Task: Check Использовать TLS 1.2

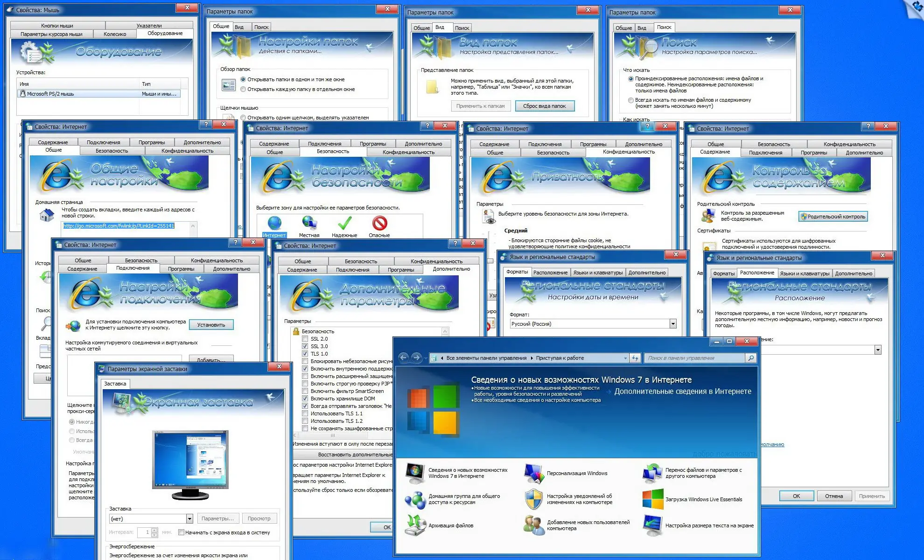Action: click(x=305, y=420)
